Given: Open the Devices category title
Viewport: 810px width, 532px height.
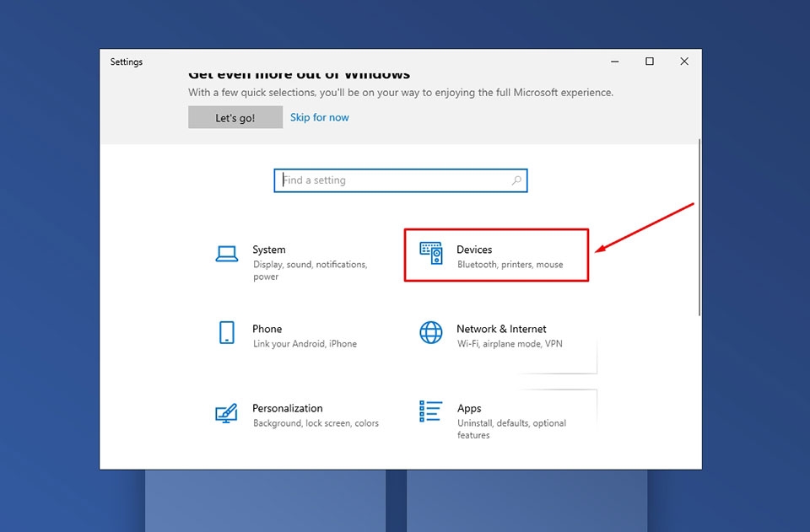Looking at the screenshot, I should [474, 250].
